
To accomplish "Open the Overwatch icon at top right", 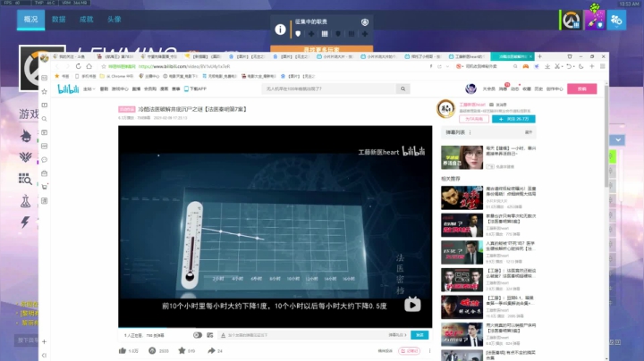I will (x=572, y=20).
